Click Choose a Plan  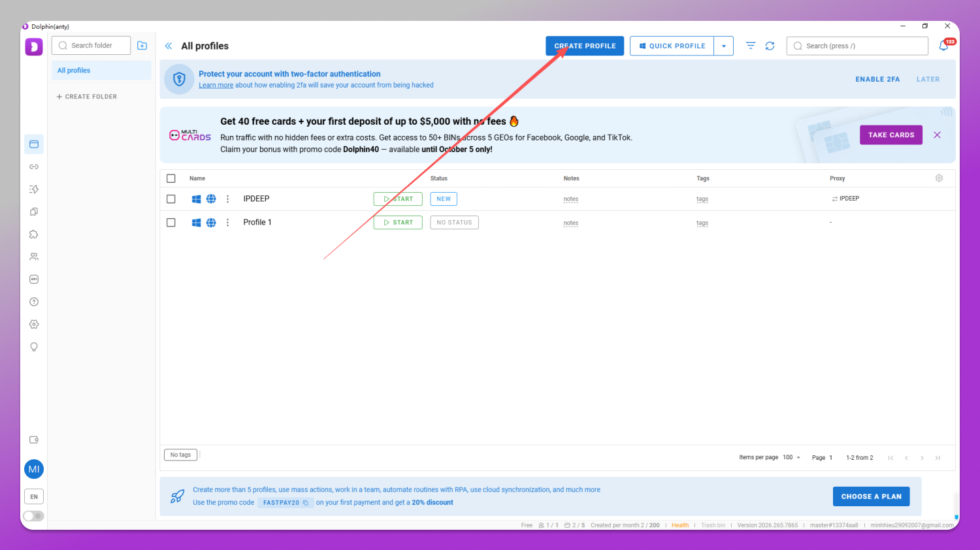(871, 496)
